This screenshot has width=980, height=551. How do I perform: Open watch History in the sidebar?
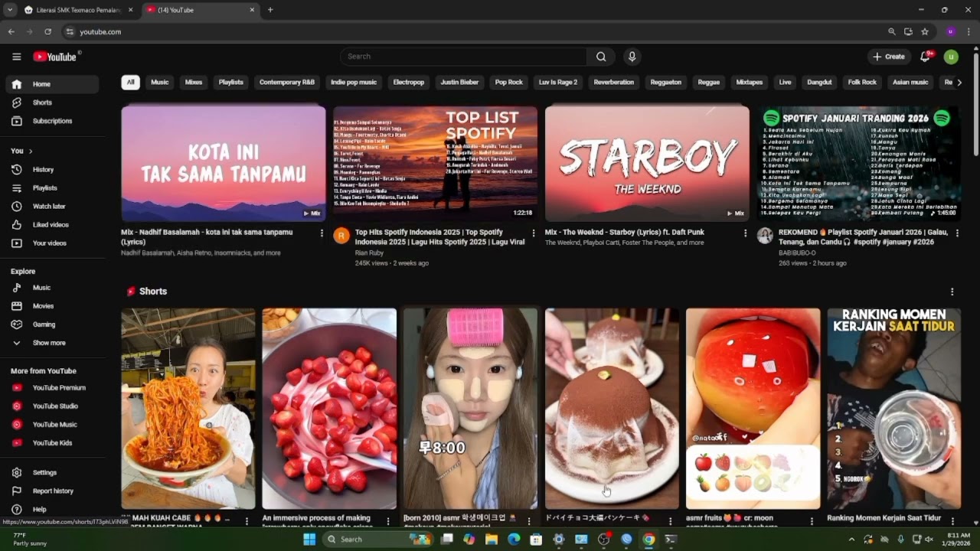click(x=52, y=170)
